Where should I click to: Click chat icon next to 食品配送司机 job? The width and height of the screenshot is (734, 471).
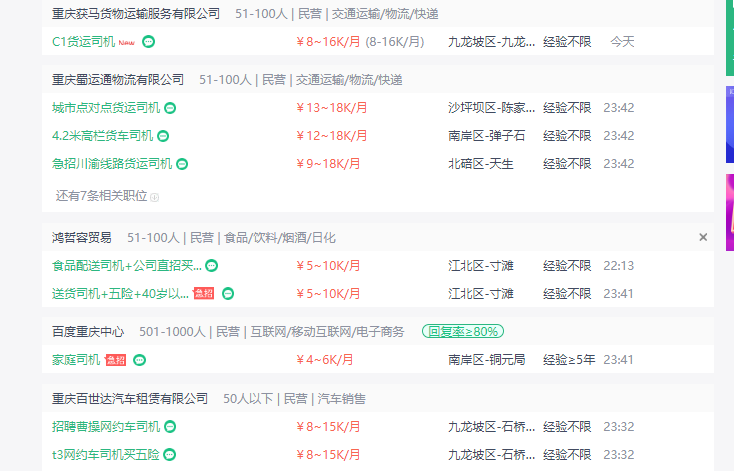pyautogui.click(x=212, y=266)
